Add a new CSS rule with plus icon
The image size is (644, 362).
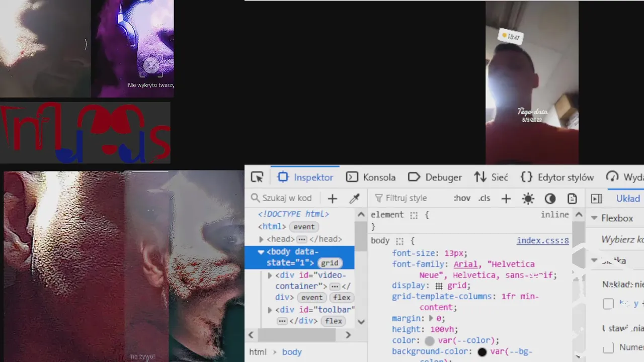tap(506, 199)
